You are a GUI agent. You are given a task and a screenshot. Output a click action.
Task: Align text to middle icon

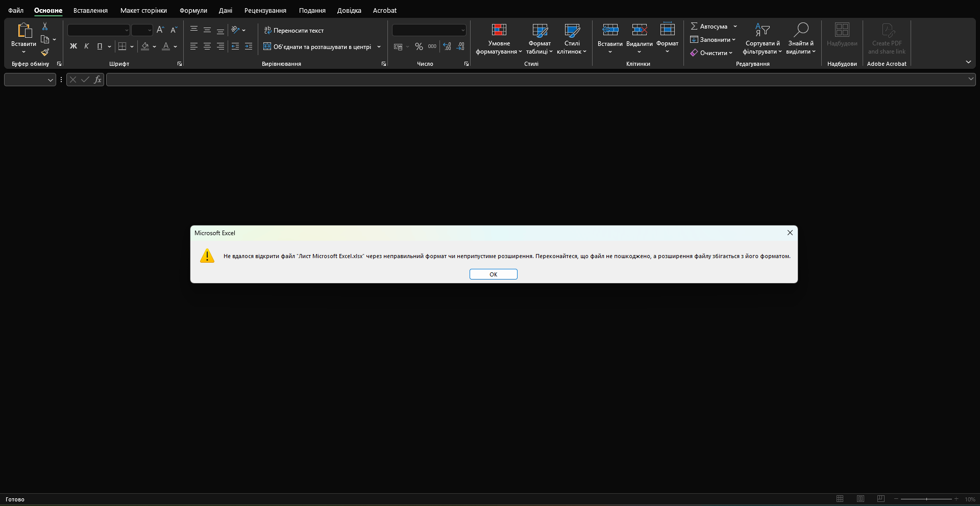click(x=207, y=30)
